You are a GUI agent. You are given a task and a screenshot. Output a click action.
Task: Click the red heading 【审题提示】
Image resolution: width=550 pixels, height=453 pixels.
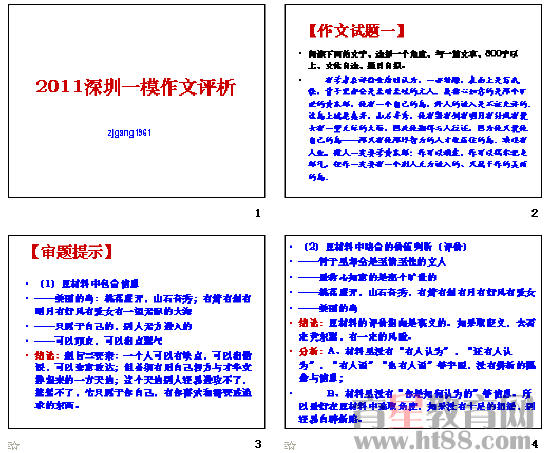click(x=72, y=252)
